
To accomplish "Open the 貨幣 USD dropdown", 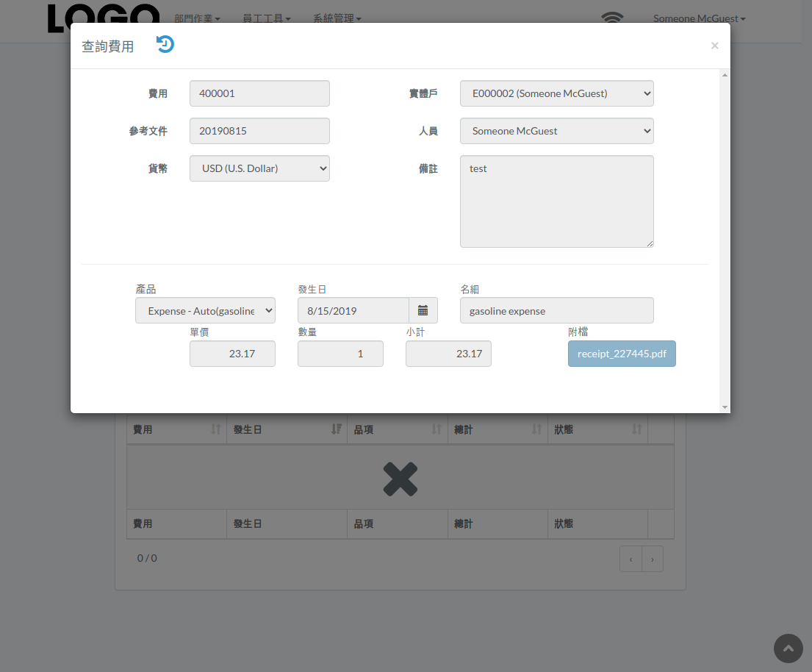I will (259, 168).
